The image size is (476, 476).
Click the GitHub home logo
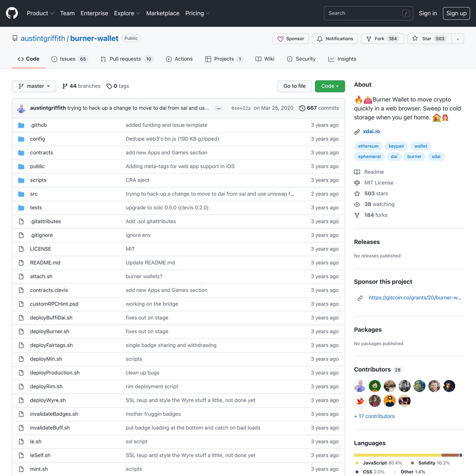point(12,13)
